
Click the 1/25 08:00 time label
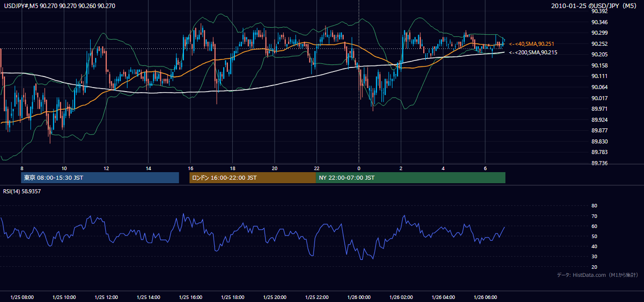click(22, 297)
